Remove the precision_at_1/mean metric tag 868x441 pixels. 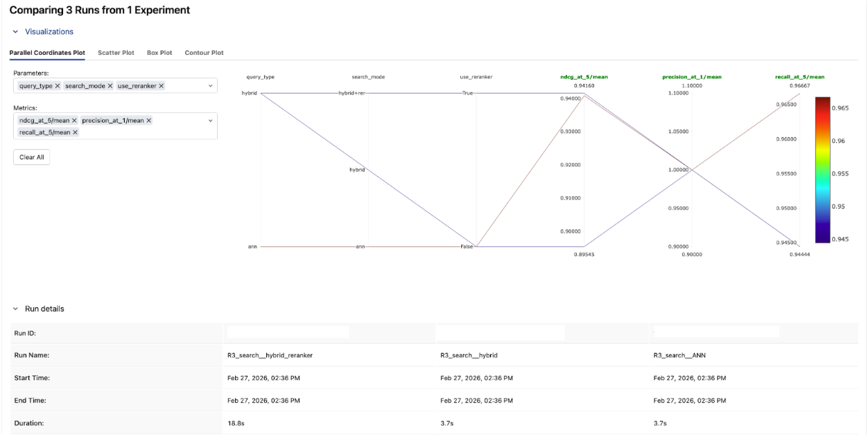tap(148, 121)
